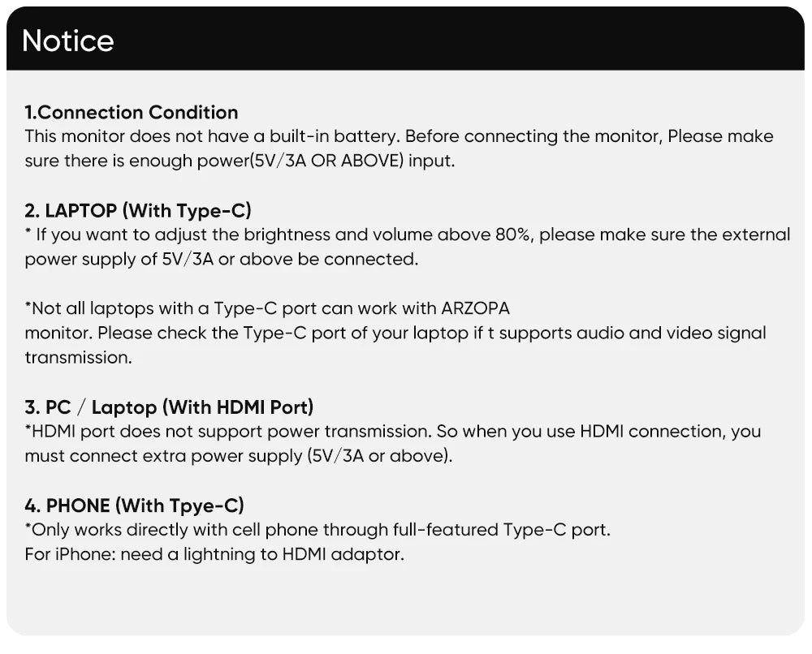Click the line "power supply of 5V/3A or above be connected"
This screenshot has height=654, width=812.
point(221,260)
